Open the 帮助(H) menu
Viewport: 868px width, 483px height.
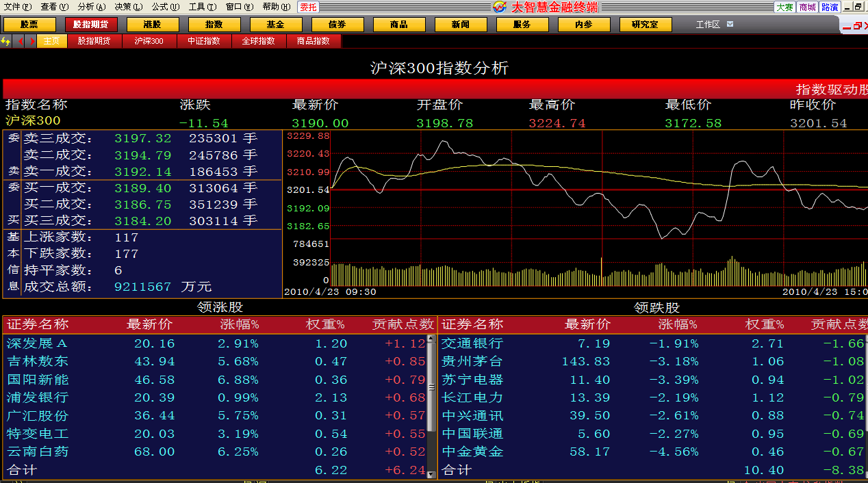[276, 7]
